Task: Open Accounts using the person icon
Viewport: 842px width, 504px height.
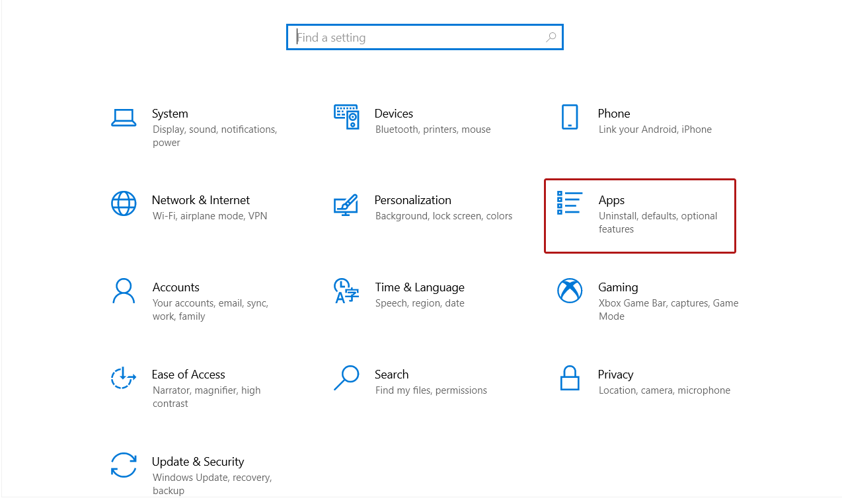Action: click(x=124, y=291)
